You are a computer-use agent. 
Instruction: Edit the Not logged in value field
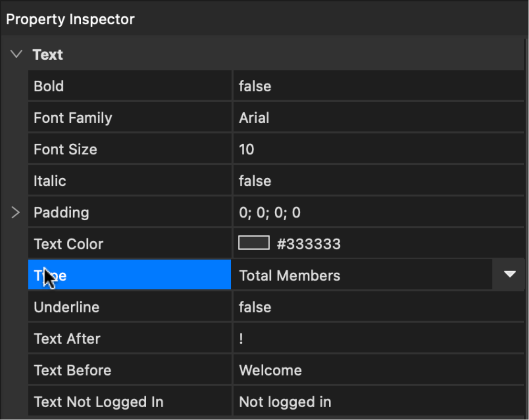pyautogui.click(x=285, y=402)
